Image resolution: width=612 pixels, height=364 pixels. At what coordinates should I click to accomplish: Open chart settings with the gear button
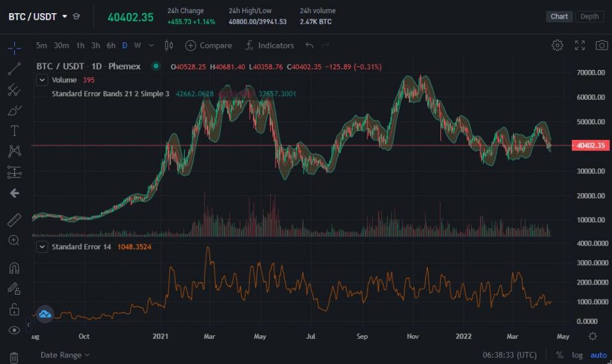coord(558,45)
